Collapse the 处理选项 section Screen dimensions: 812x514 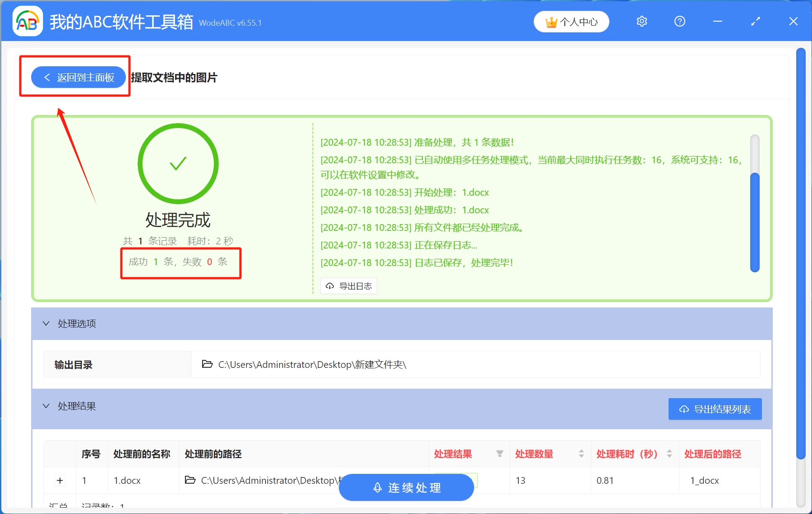click(46, 323)
